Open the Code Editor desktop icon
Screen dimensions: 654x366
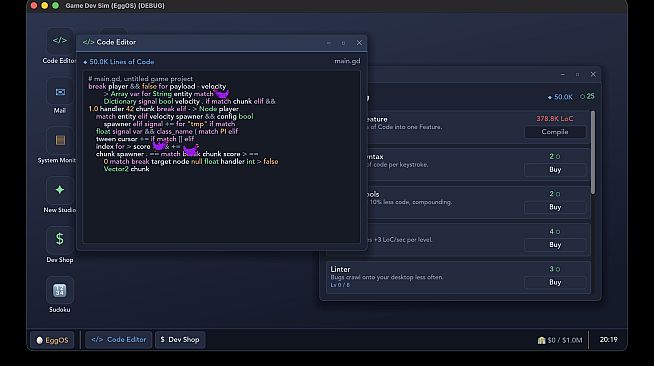(x=60, y=41)
